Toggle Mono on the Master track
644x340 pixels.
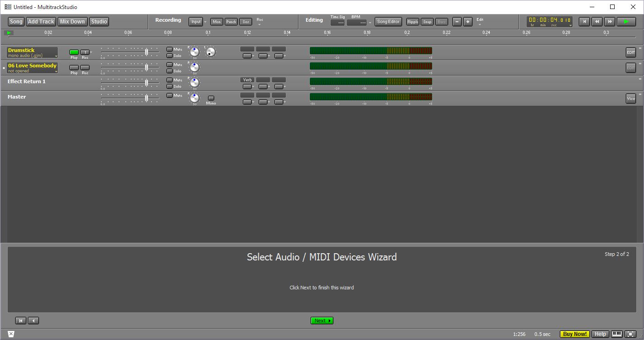pos(210,97)
